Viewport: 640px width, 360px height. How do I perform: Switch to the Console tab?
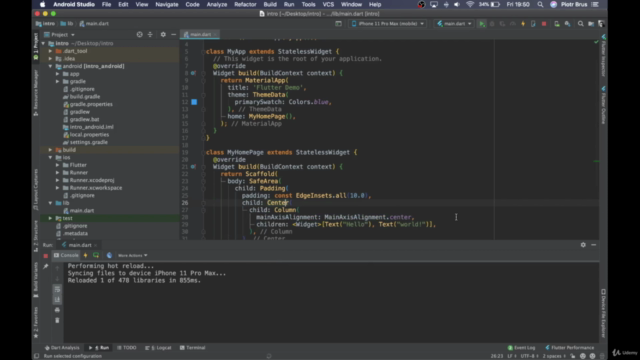coord(66,255)
